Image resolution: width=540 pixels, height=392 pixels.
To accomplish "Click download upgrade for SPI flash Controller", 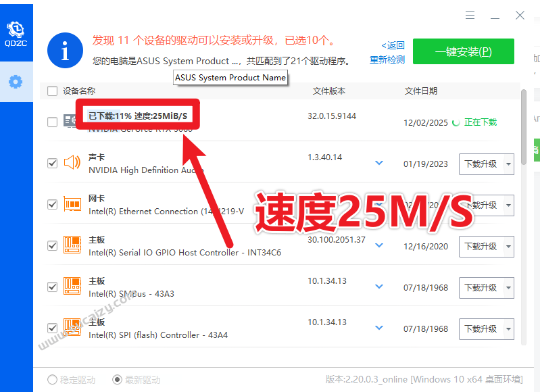I will tap(481, 329).
